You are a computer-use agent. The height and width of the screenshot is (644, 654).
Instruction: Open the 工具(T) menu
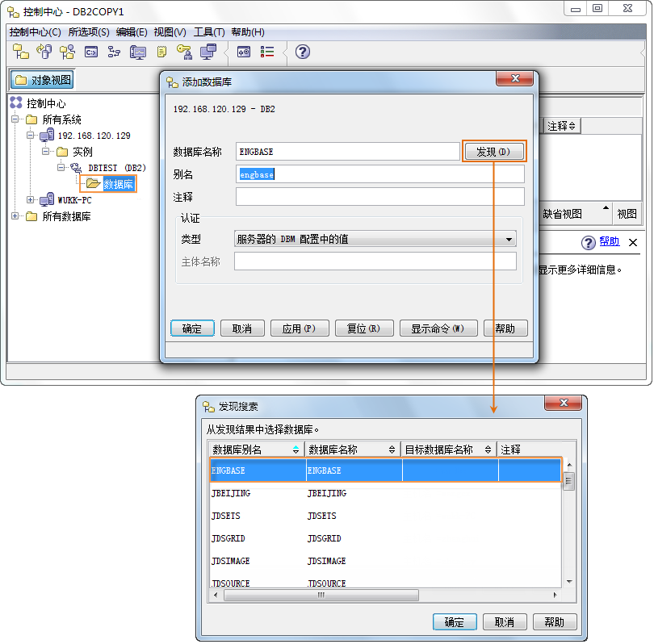(x=209, y=32)
